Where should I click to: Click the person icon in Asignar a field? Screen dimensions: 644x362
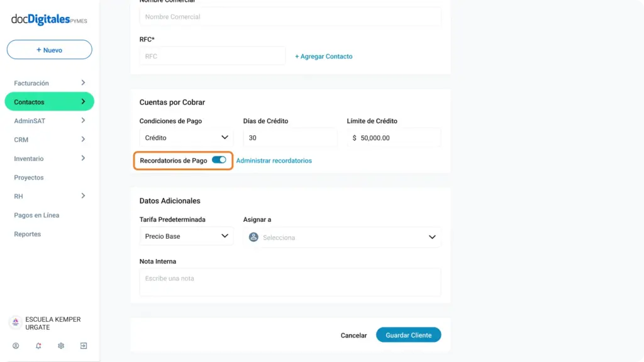point(253,237)
